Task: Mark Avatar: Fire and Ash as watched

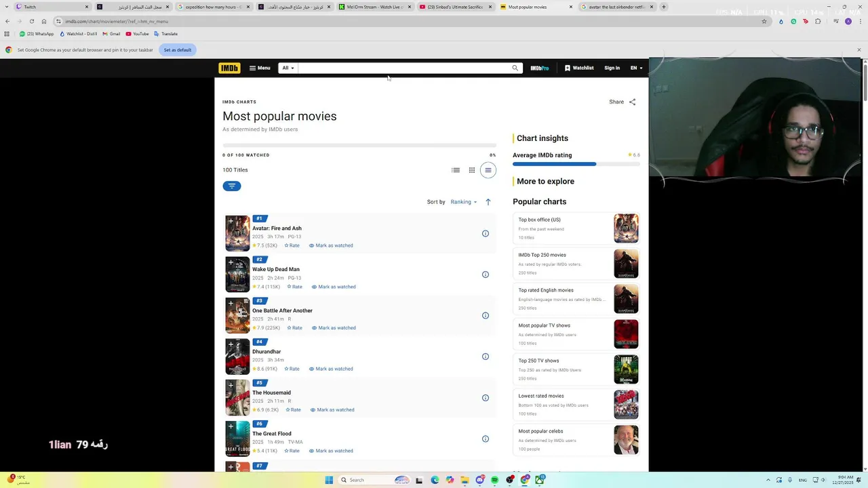Action: click(x=331, y=245)
